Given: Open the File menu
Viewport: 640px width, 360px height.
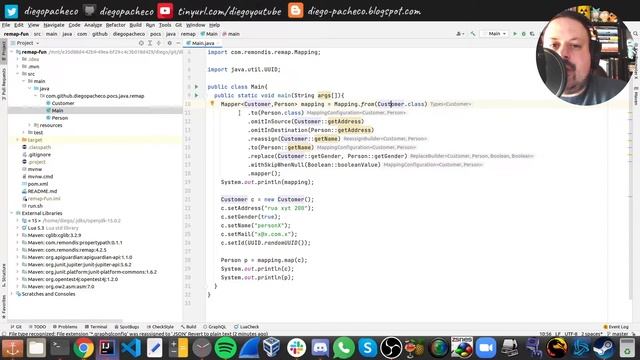Looking at the screenshot, I should tap(6, 25).
